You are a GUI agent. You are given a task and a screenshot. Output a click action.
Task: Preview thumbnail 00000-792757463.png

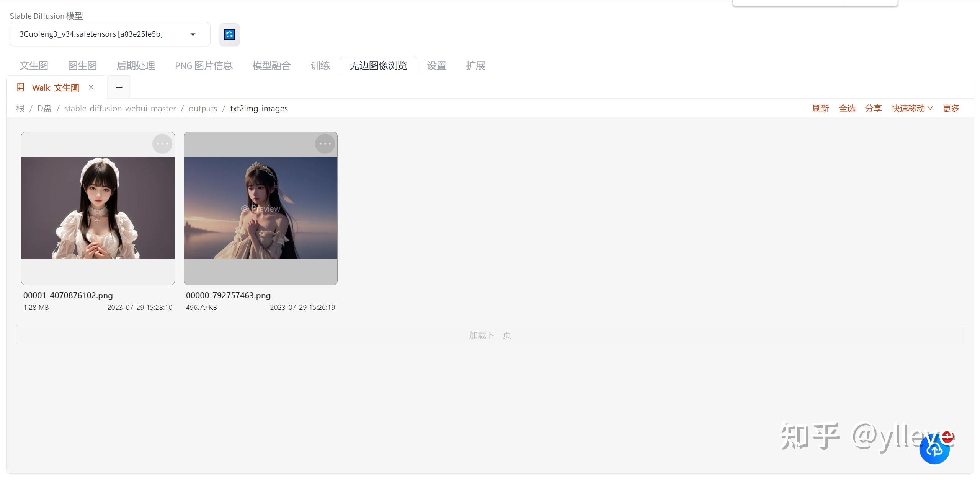261,208
